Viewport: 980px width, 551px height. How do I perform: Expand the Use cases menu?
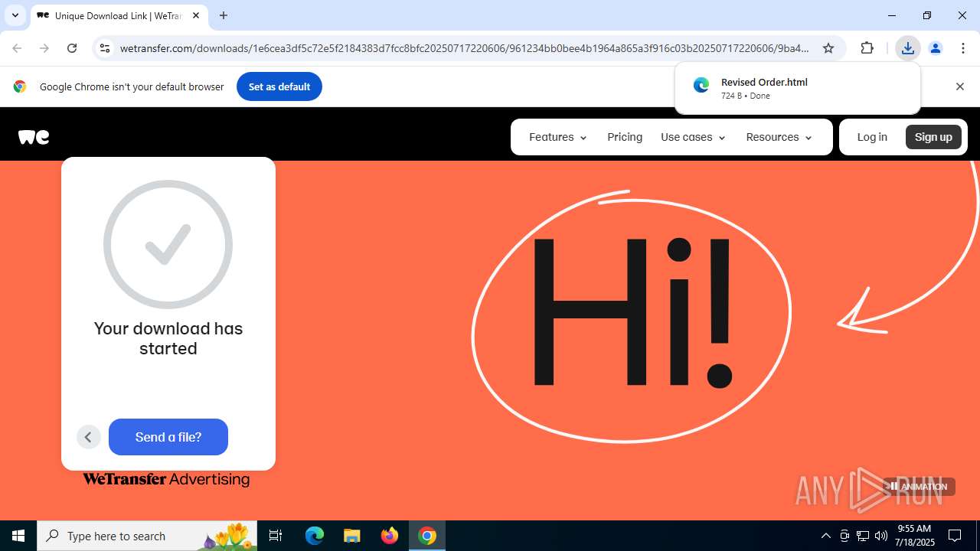(693, 137)
